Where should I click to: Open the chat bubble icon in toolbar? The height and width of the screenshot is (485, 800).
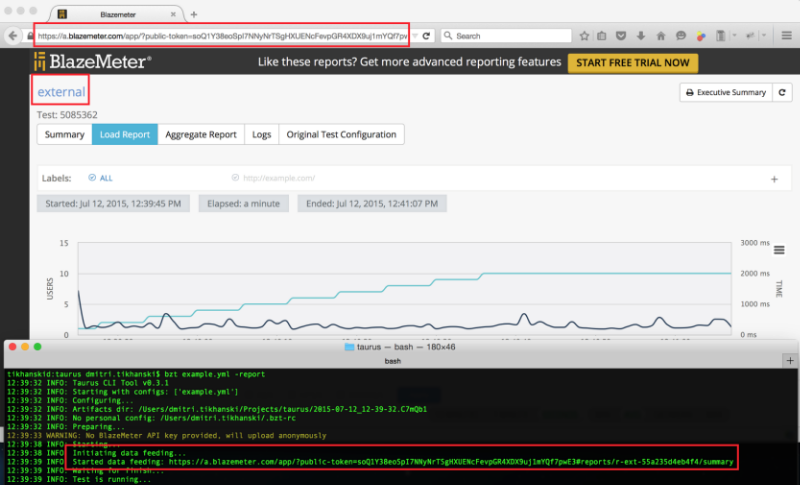pos(681,36)
